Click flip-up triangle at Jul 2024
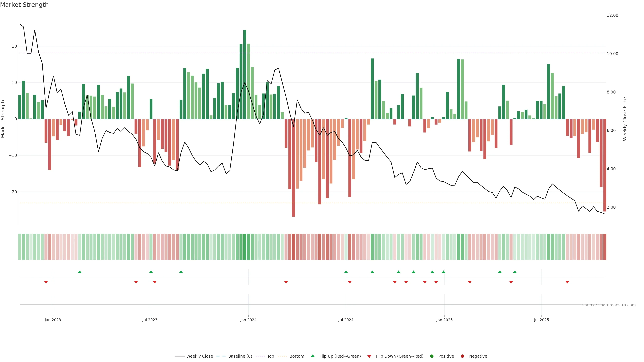 (x=346, y=272)
